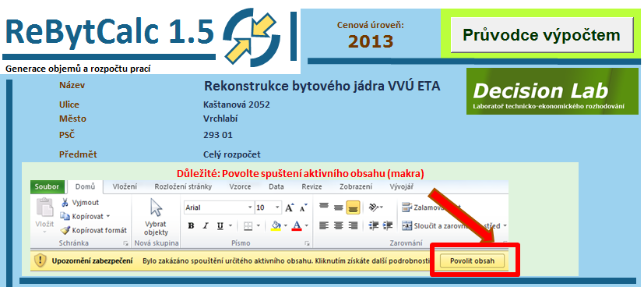Toggle italic formatting
This screenshot has width=644, height=287.
click(206, 225)
